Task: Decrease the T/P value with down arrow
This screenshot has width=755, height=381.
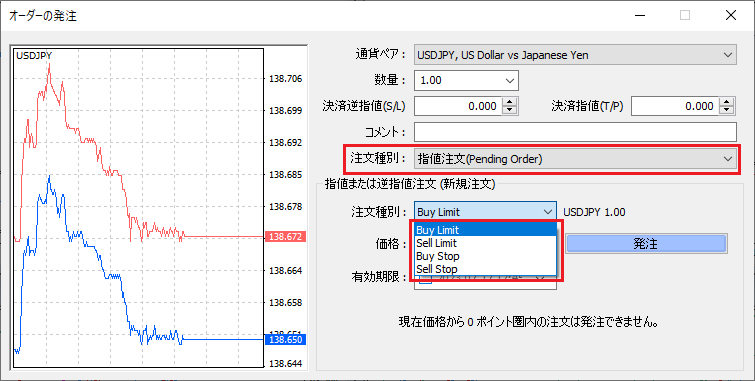Action: 727,111
